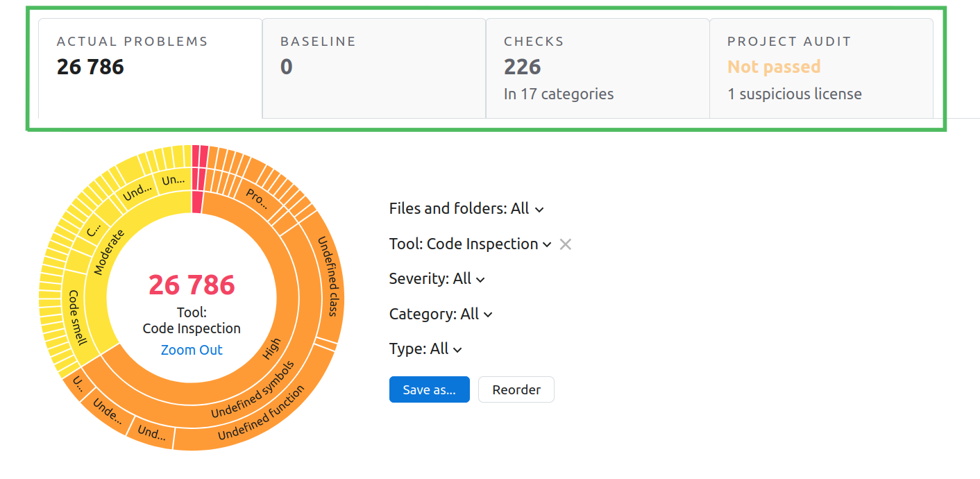Expand the Severity filter dropdown

point(437,279)
